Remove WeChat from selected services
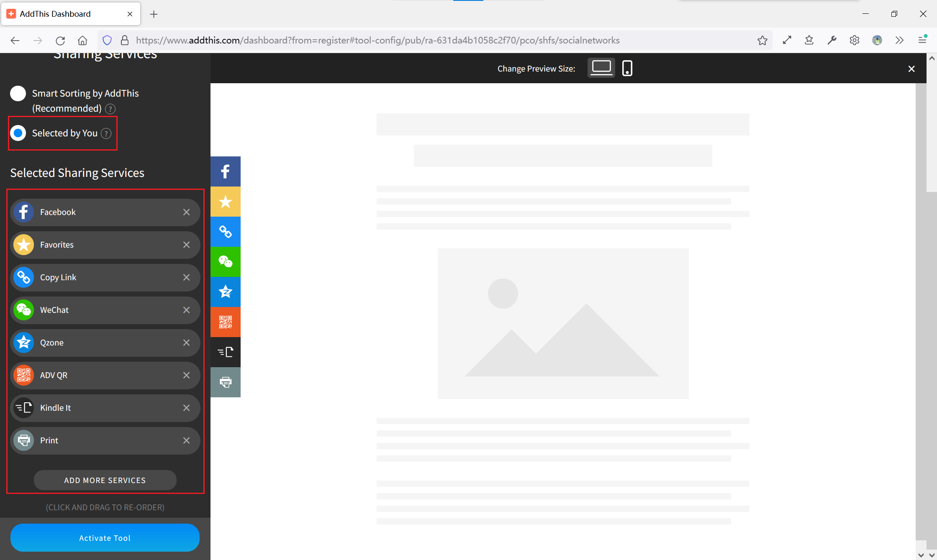The width and height of the screenshot is (937, 560). pos(186,310)
